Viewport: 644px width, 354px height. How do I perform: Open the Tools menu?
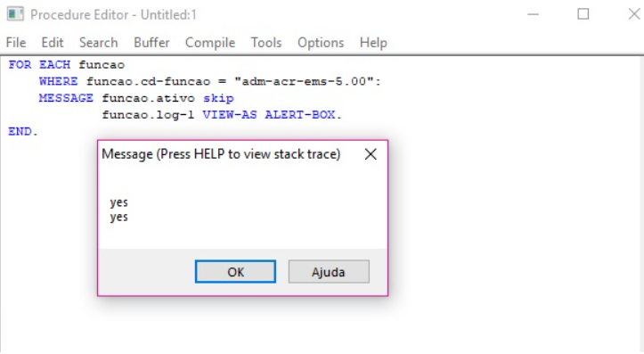[266, 42]
